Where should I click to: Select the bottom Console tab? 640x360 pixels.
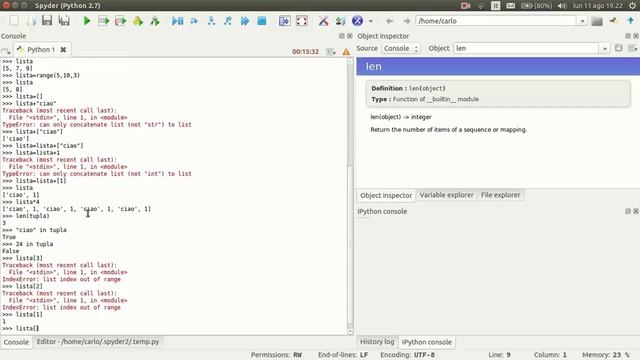pos(16,342)
